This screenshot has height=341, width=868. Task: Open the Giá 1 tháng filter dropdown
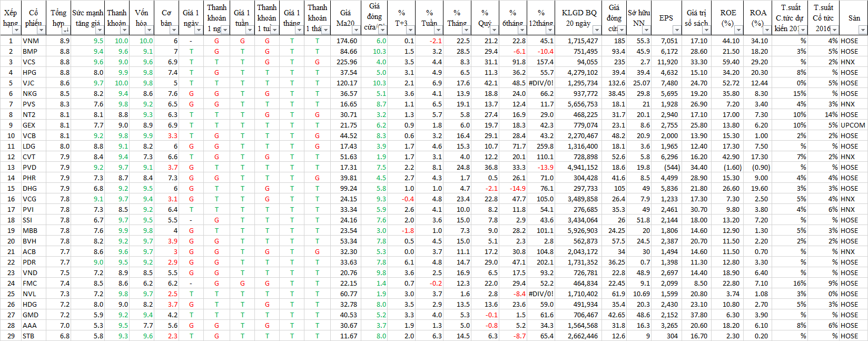300,30
